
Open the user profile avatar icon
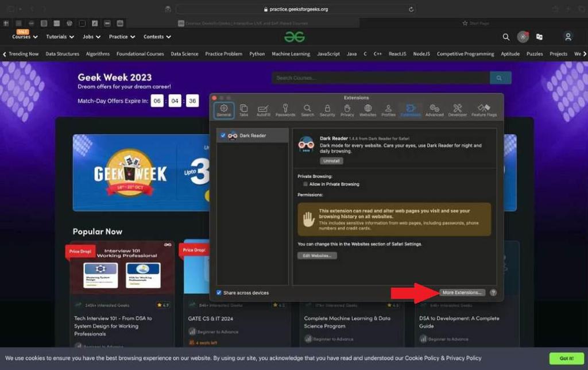[568, 37]
